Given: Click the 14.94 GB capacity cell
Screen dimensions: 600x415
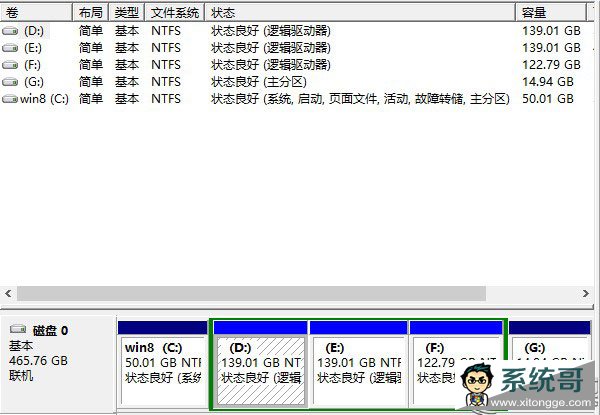Looking at the screenshot, I should (548, 82).
